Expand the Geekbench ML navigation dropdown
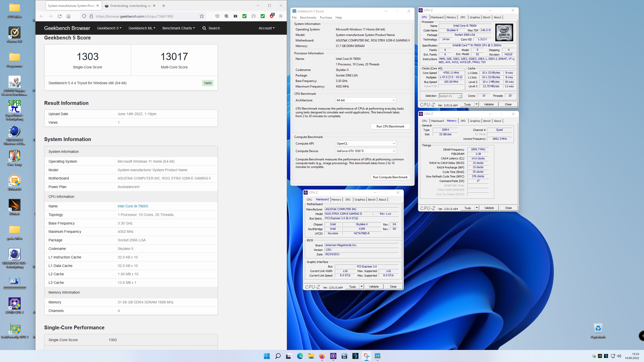644x362 pixels. (142, 28)
